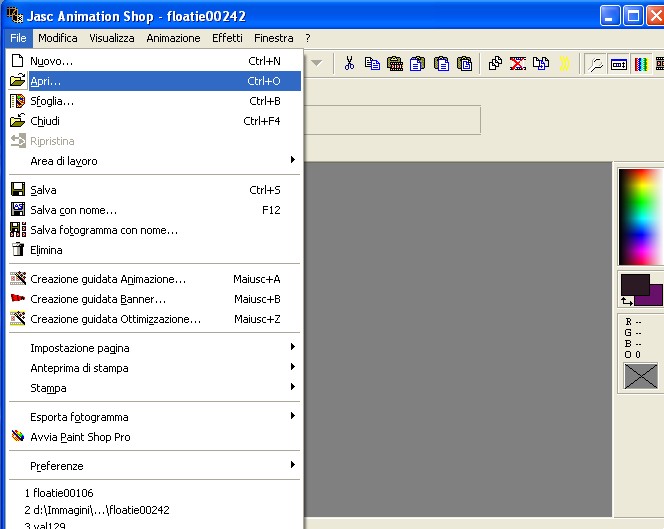
Task: Click the delete frames red X icon
Action: tap(518, 64)
